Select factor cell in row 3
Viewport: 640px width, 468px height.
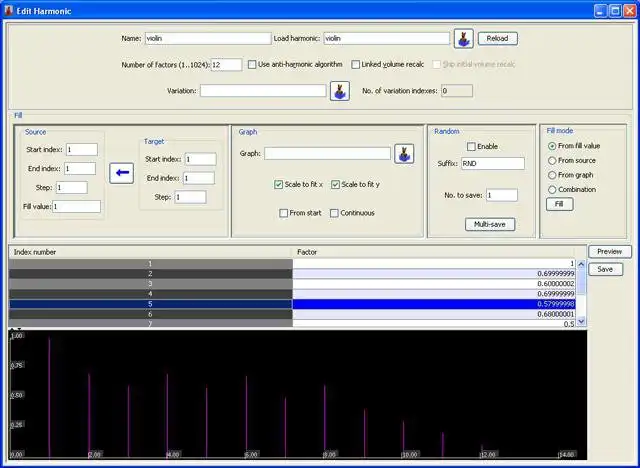tap(436, 284)
